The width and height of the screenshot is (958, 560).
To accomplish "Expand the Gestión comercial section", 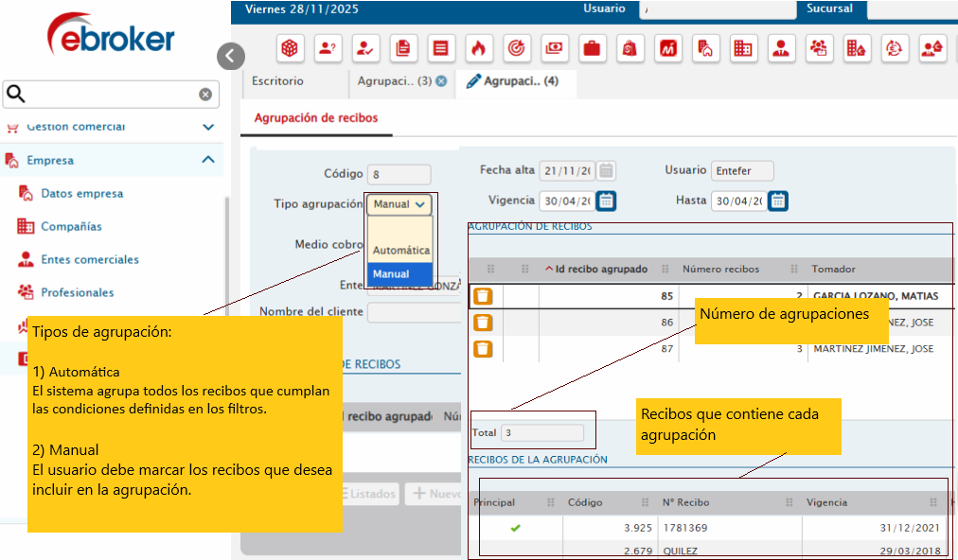I will click(x=208, y=127).
